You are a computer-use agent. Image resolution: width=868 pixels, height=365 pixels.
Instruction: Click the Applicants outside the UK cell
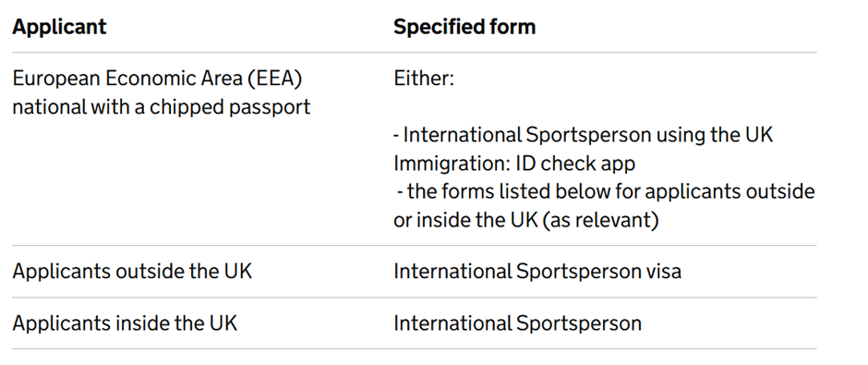click(x=132, y=272)
